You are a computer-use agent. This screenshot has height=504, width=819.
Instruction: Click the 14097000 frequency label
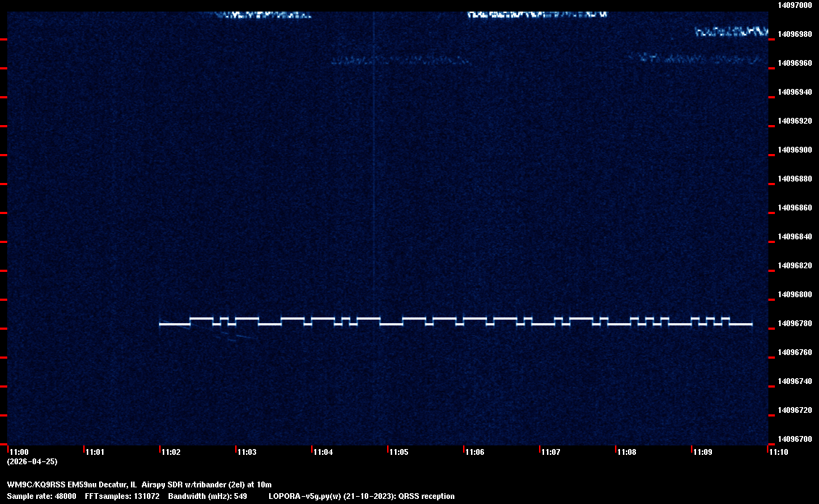tap(794, 5)
